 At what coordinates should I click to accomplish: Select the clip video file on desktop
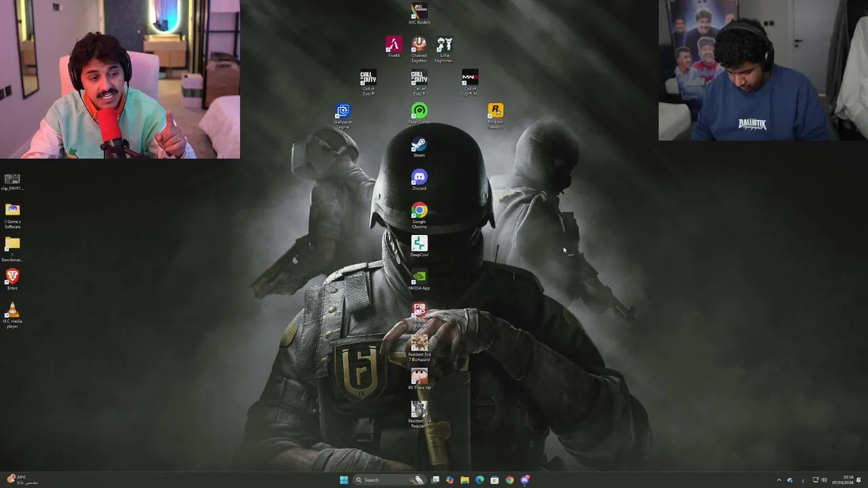coord(12,182)
